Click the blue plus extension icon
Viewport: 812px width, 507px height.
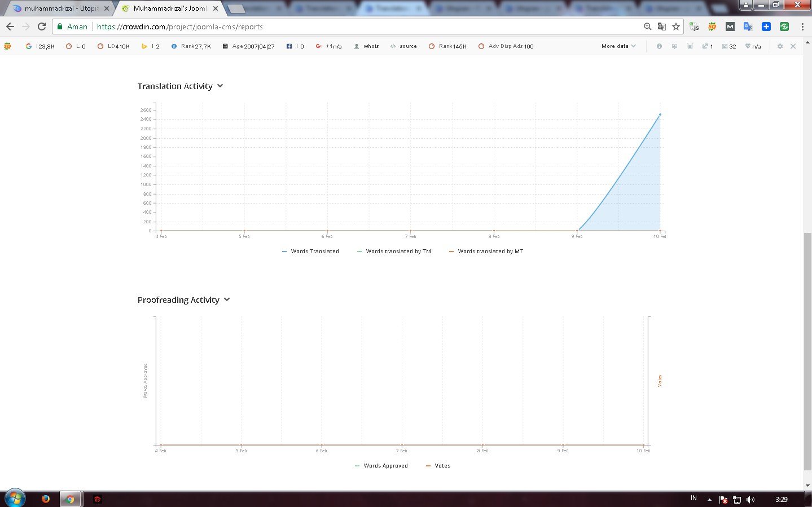pos(766,27)
